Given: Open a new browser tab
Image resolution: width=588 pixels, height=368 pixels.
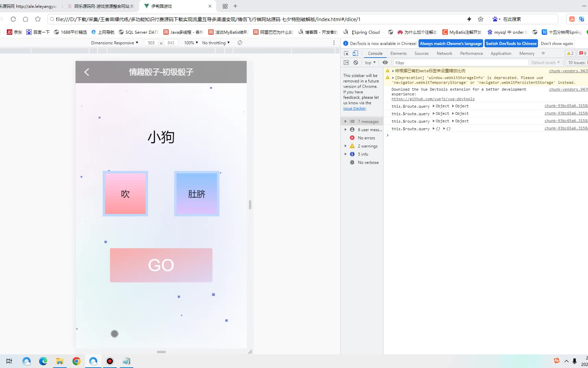Looking at the screenshot, I should click(235, 6).
